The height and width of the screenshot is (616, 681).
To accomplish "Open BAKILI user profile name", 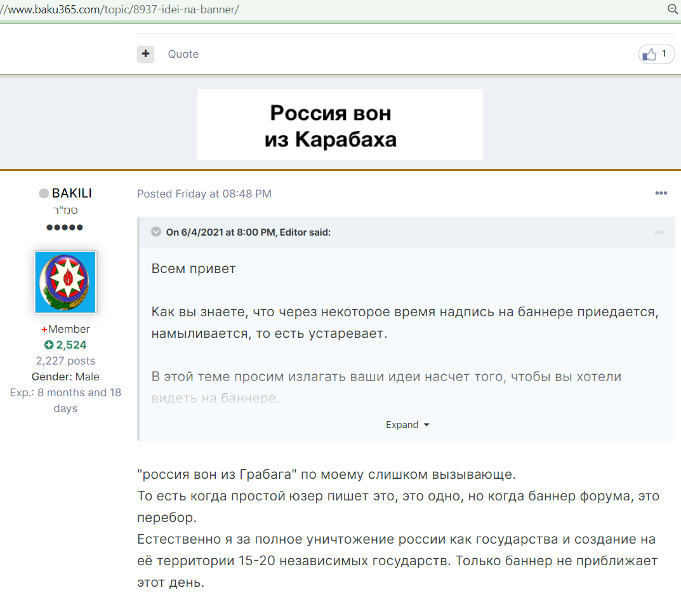I will pyautogui.click(x=72, y=193).
